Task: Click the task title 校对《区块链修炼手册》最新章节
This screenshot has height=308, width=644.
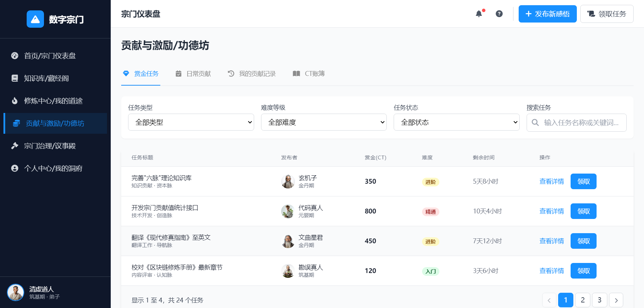Action: coord(177,267)
